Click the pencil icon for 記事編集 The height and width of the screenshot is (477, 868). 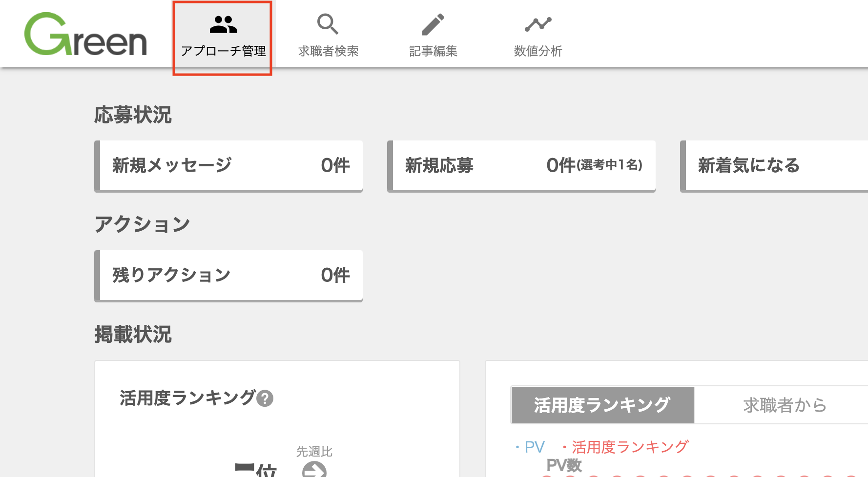click(433, 24)
